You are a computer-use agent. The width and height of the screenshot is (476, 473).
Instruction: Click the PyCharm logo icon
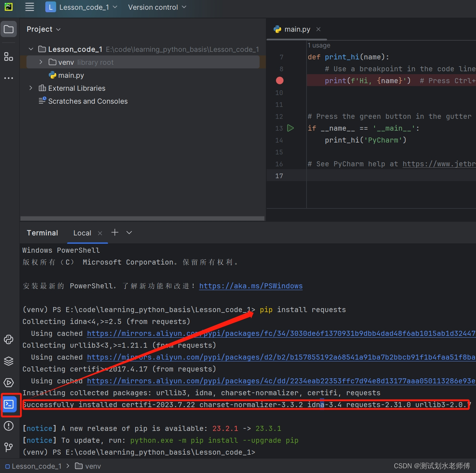click(x=9, y=7)
